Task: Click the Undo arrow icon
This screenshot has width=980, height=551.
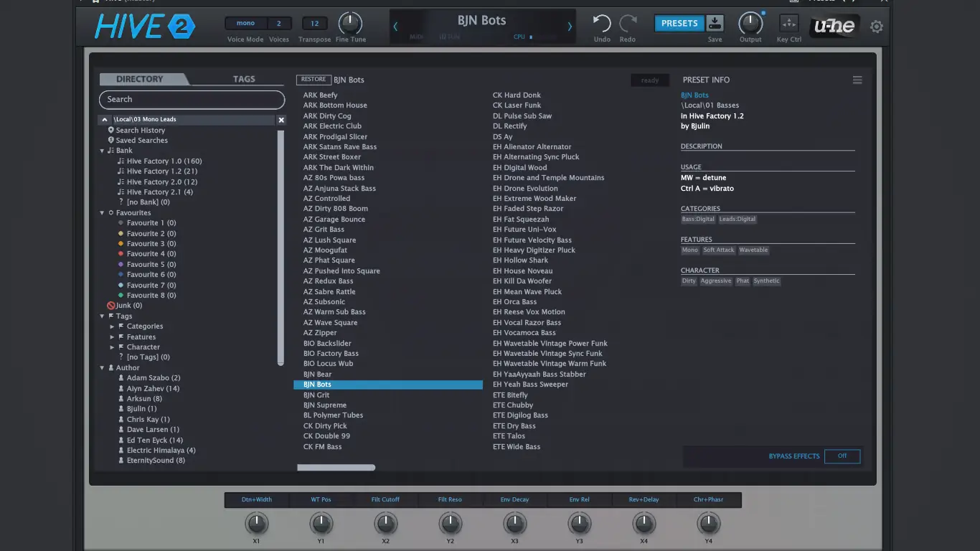Action: [x=602, y=24]
